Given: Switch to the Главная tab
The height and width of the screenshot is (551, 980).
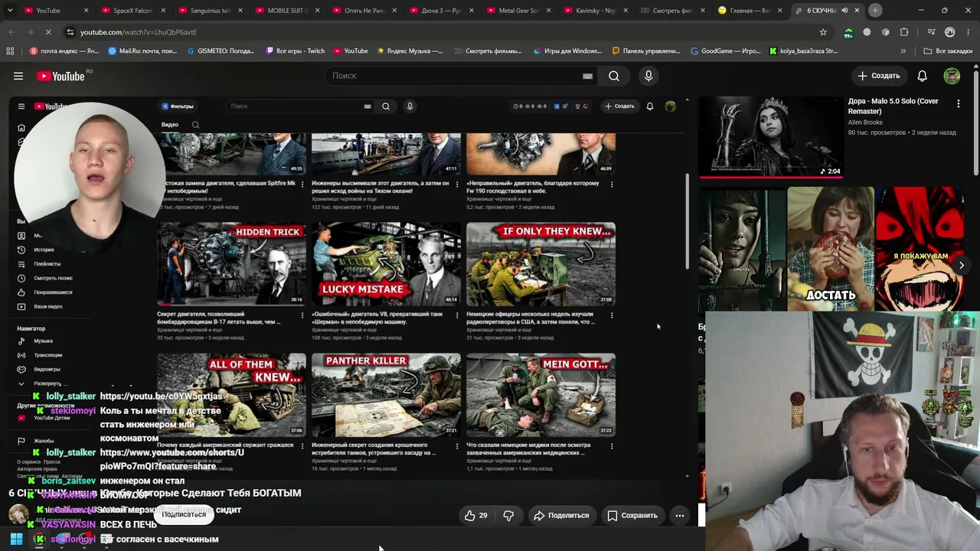Looking at the screenshot, I should [750, 11].
